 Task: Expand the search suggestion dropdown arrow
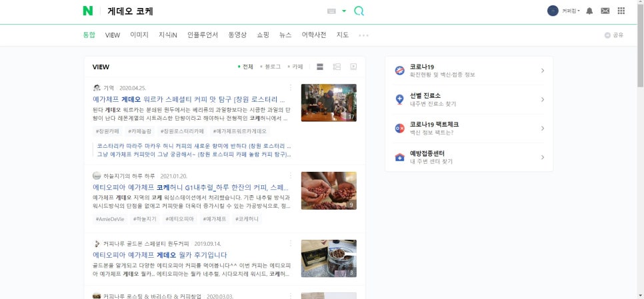(x=344, y=11)
